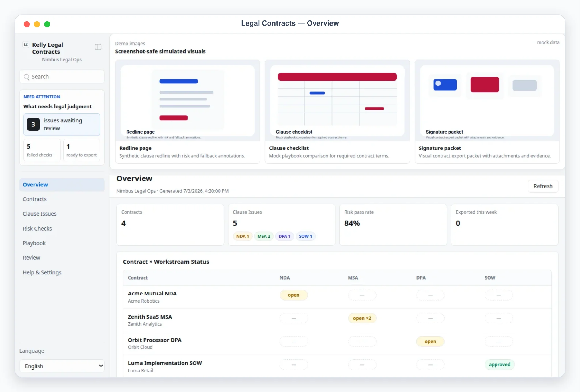Click the MSA 2 tag chip
This screenshot has height=392, width=580.
coord(264,236)
